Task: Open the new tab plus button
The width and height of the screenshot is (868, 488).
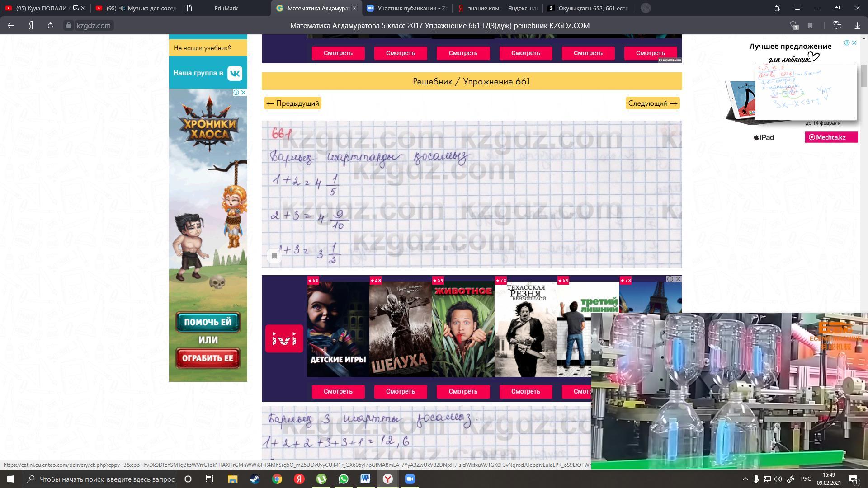Action: tap(646, 8)
